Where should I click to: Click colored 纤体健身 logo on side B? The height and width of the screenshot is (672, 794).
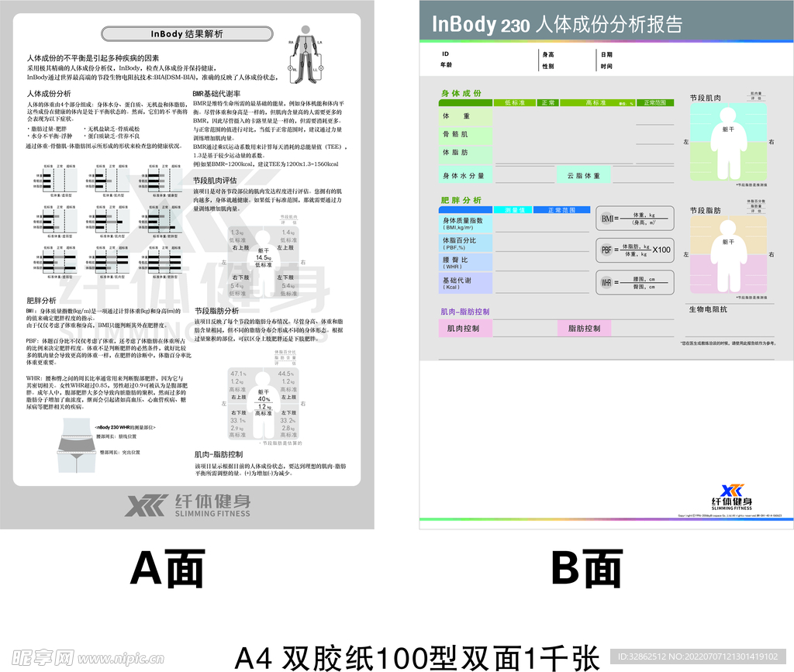pos(732,497)
